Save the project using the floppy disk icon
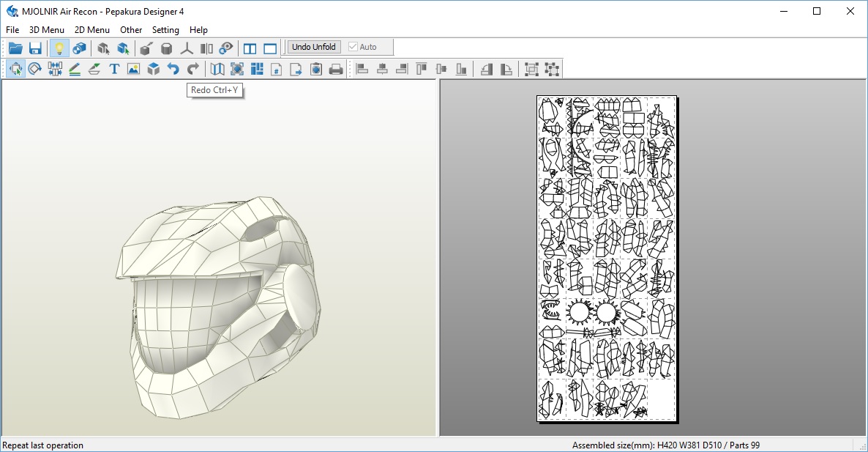Viewport: 868px width, 452px height. (35, 48)
